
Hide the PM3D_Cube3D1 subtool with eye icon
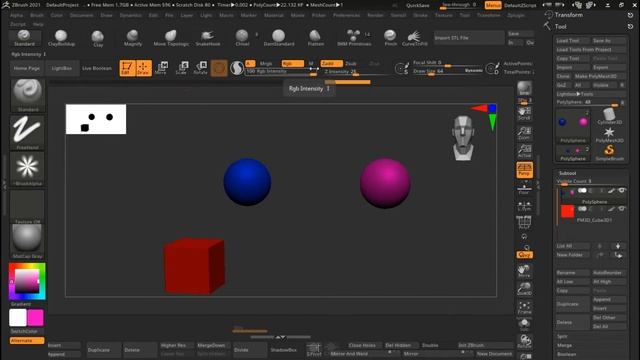(x=622, y=209)
